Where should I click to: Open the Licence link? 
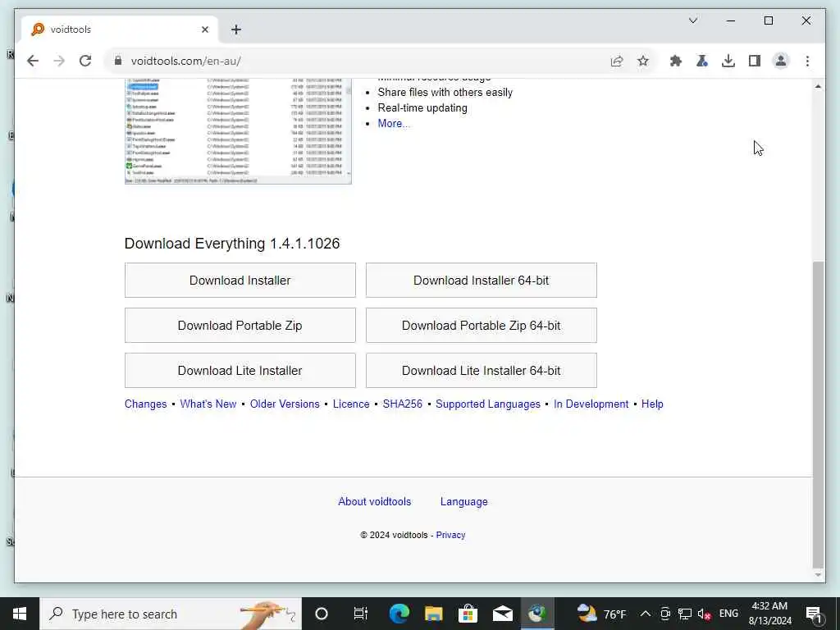click(351, 404)
